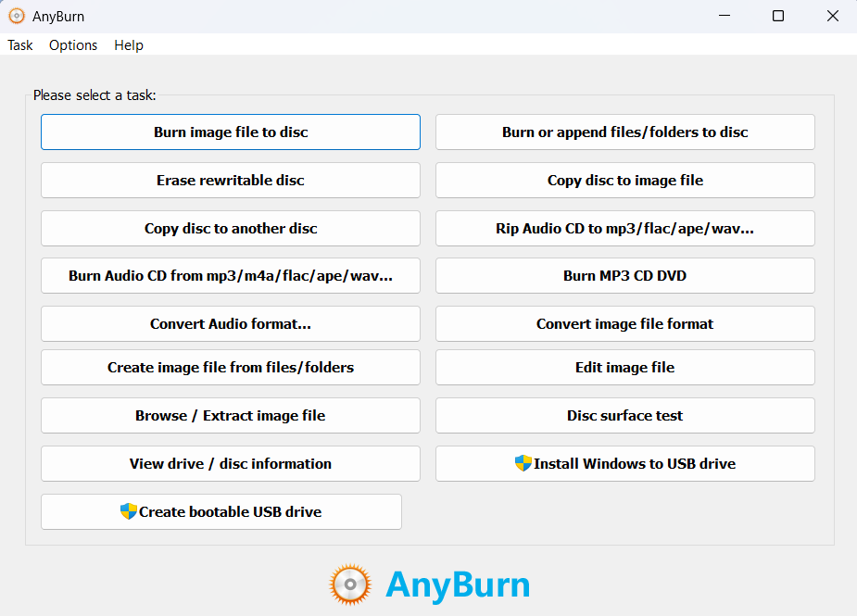Open Convert image file format
Screen dimensions: 857x616
point(624,323)
